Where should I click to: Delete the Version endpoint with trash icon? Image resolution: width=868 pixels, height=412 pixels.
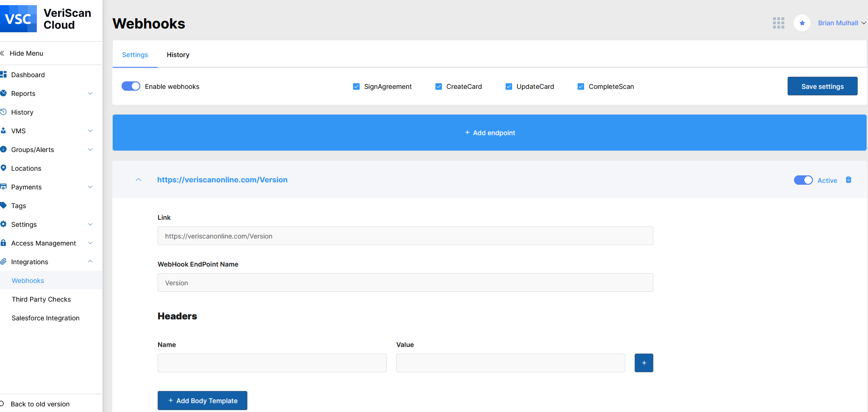point(848,180)
